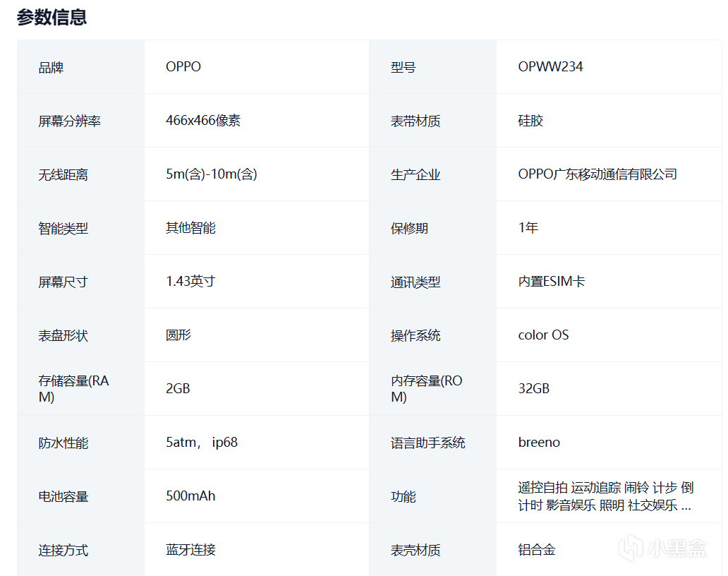Select the 智能类型 label
This screenshot has height=576, width=728.
click(63, 229)
